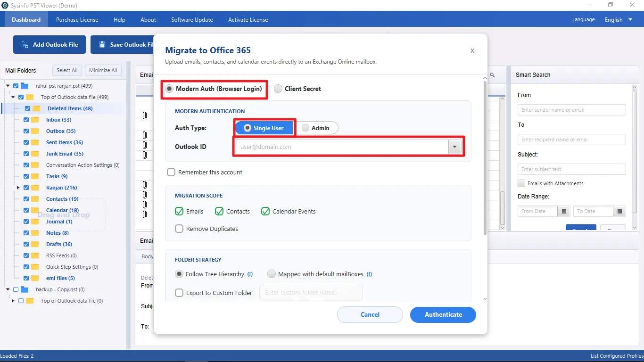644x362 pixels.
Task: Select Single User auth type
Action: tap(264, 128)
